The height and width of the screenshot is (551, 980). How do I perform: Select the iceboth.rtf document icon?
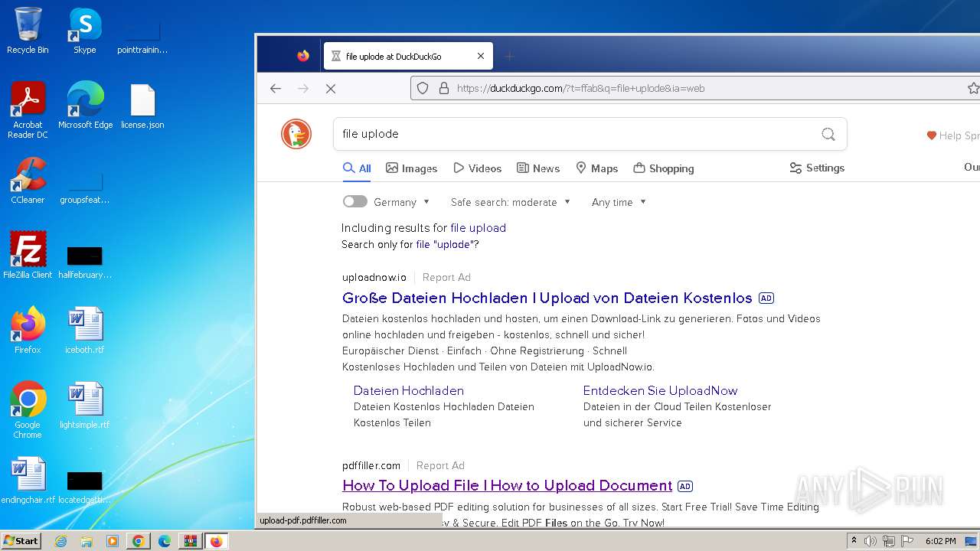[85, 331]
